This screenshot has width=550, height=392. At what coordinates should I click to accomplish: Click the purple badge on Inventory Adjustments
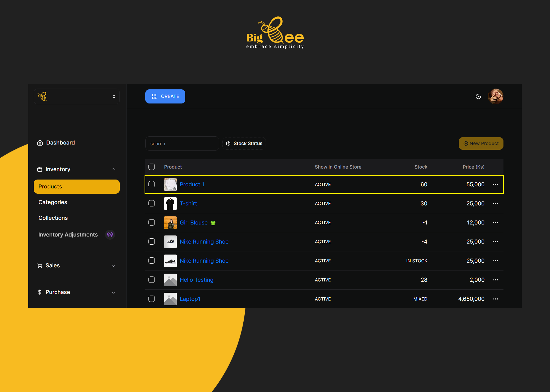(110, 235)
